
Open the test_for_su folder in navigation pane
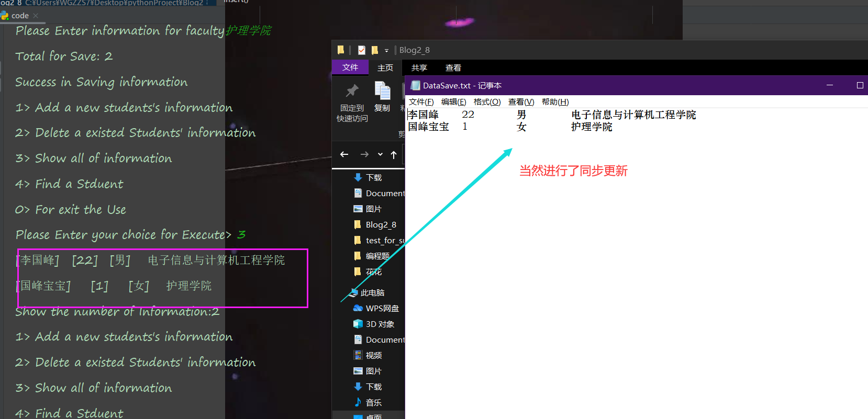click(379, 240)
